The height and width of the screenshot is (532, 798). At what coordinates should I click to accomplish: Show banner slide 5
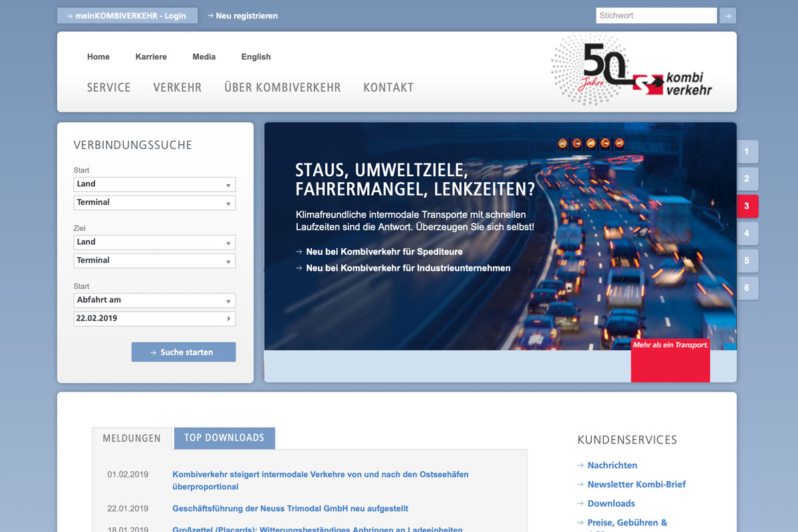(x=747, y=261)
